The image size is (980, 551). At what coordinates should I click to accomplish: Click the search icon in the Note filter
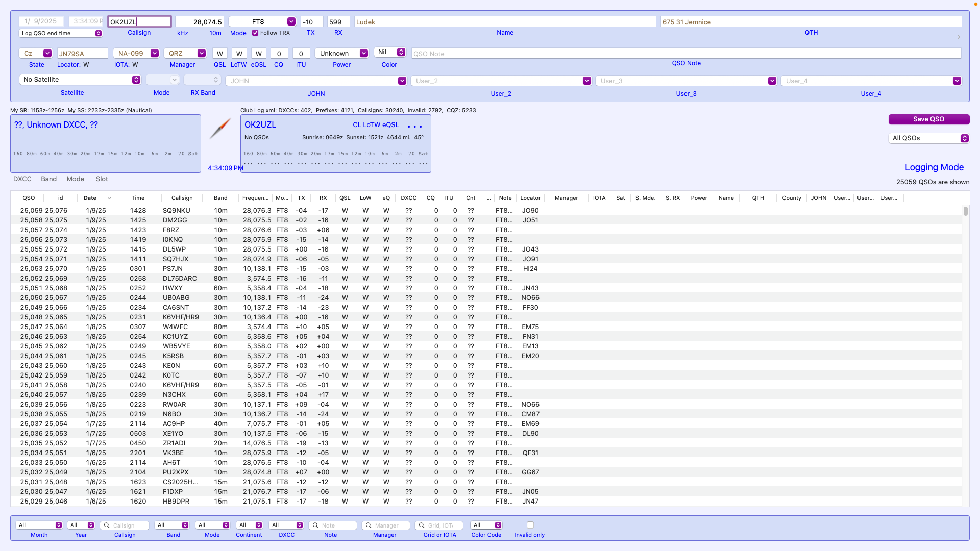point(316,525)
